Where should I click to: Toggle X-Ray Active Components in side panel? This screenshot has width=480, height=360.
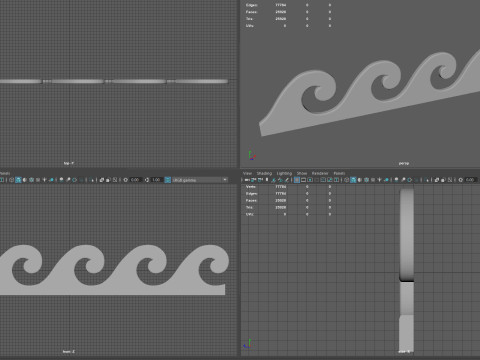(x=443, y=180)
